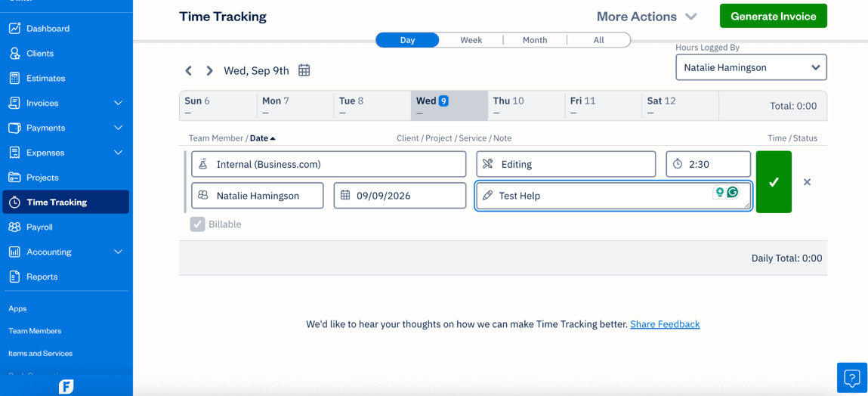
Task: Sort by the Date column header
Action: [x=262, y=138]
